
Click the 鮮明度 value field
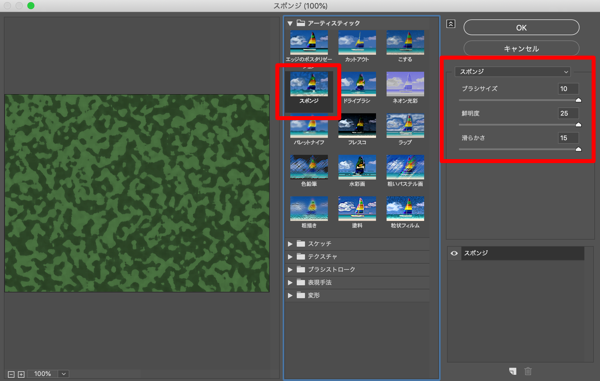click(568, 113)
